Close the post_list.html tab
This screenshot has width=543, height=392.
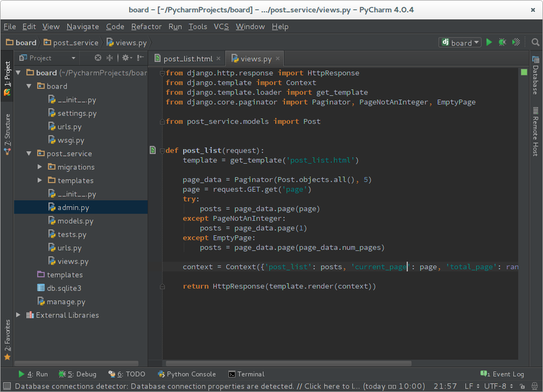[x=219, y=58]
